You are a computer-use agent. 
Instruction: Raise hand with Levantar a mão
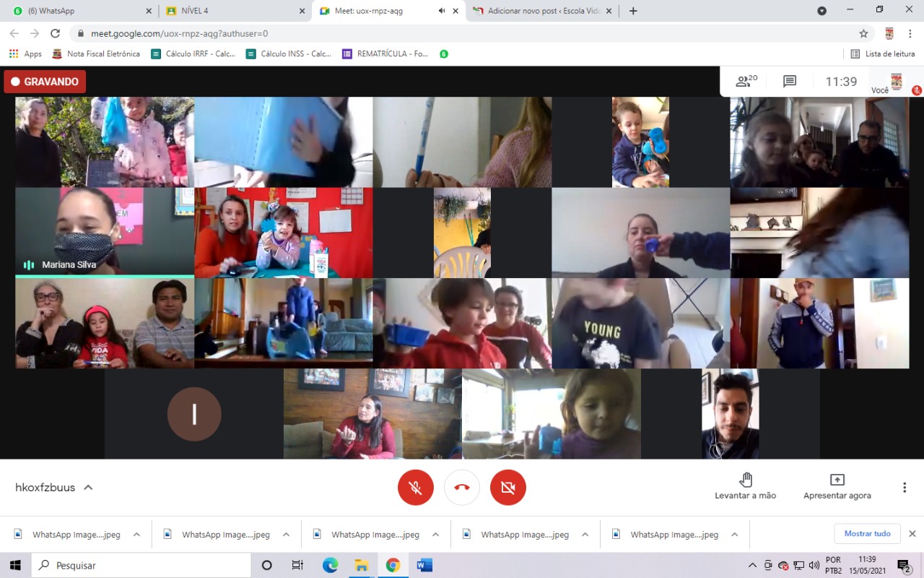tap(746, 486)
